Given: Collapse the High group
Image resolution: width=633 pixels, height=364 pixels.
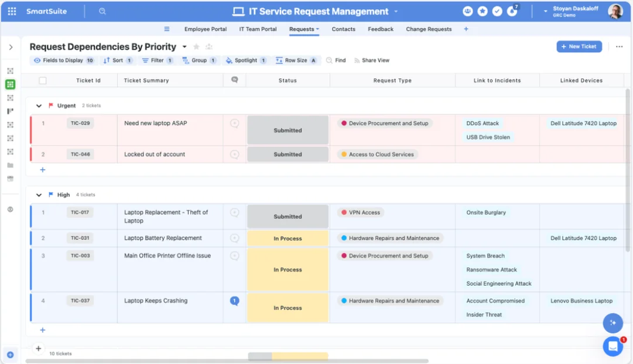Looking at the screenshot, I should coord(39,195).
